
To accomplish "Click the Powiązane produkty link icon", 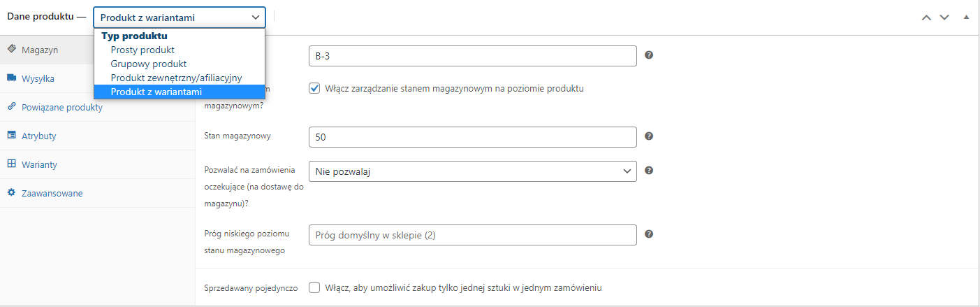I will (12, 107).
